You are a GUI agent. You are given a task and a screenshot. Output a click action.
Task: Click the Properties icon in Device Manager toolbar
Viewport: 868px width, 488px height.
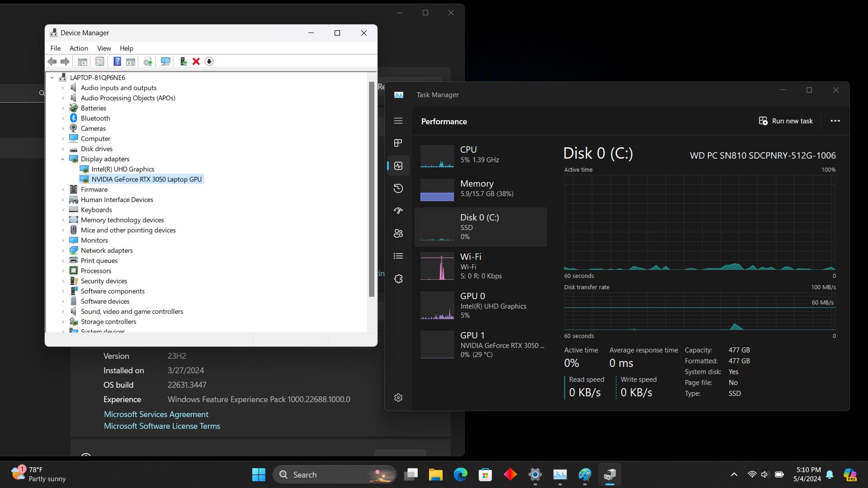(x=100, y=61)
